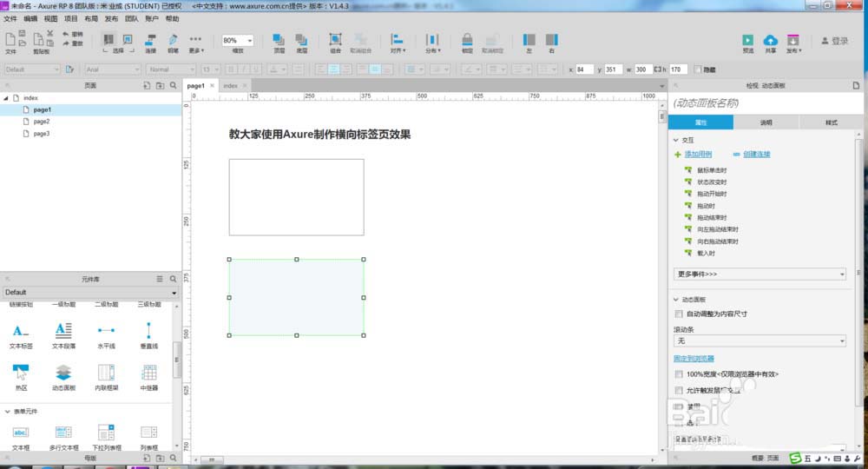
Task: Click the Undo arrow (撤销)
Action: [x=67, y=35]
